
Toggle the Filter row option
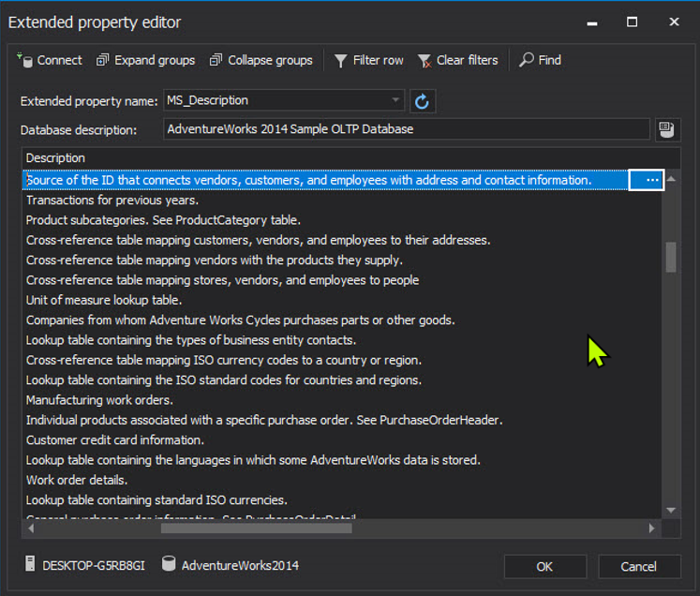coord(368,60)
